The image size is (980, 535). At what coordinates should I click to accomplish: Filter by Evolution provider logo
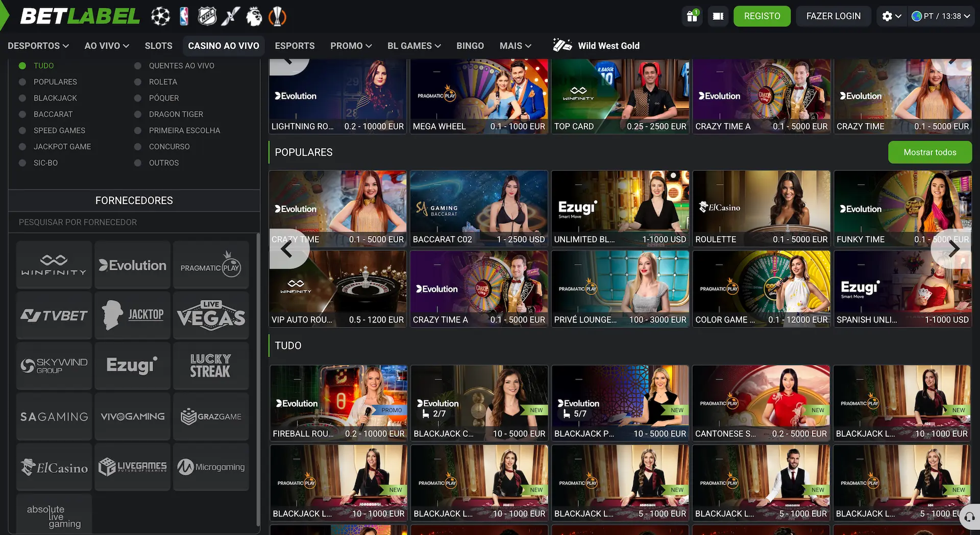tap(133, 265)
